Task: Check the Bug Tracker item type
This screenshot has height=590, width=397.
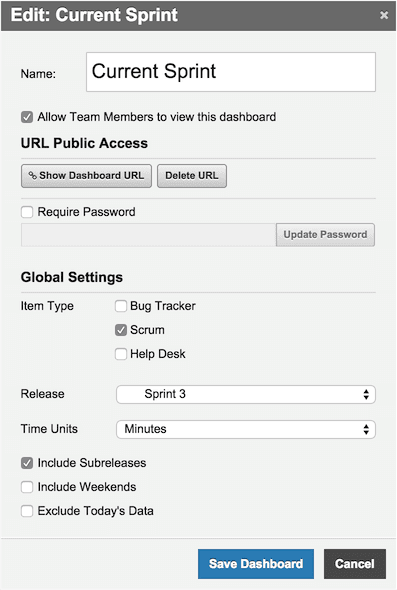Action: click(121, 306)
